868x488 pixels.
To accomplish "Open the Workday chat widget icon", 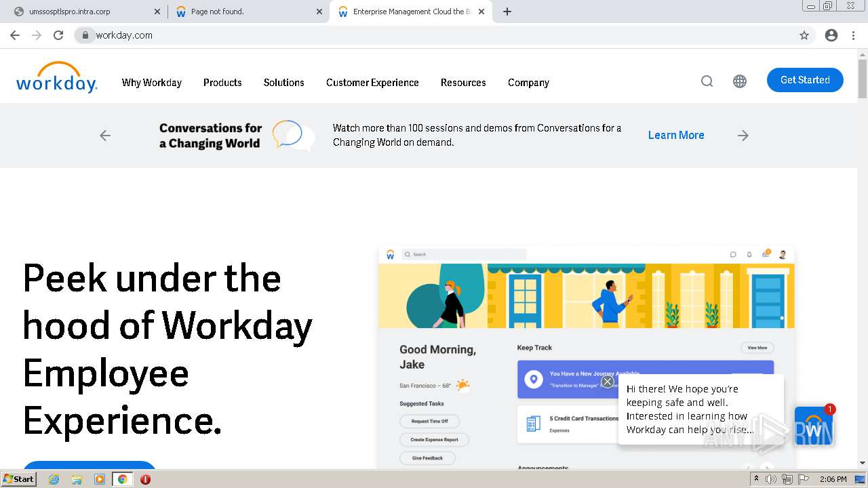I will click(x=814, y=426).
